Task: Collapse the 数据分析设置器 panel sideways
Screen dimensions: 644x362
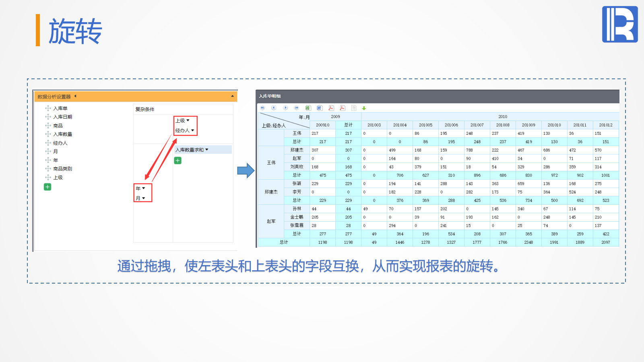Action: pyautogui.click(x=75, y=96)
